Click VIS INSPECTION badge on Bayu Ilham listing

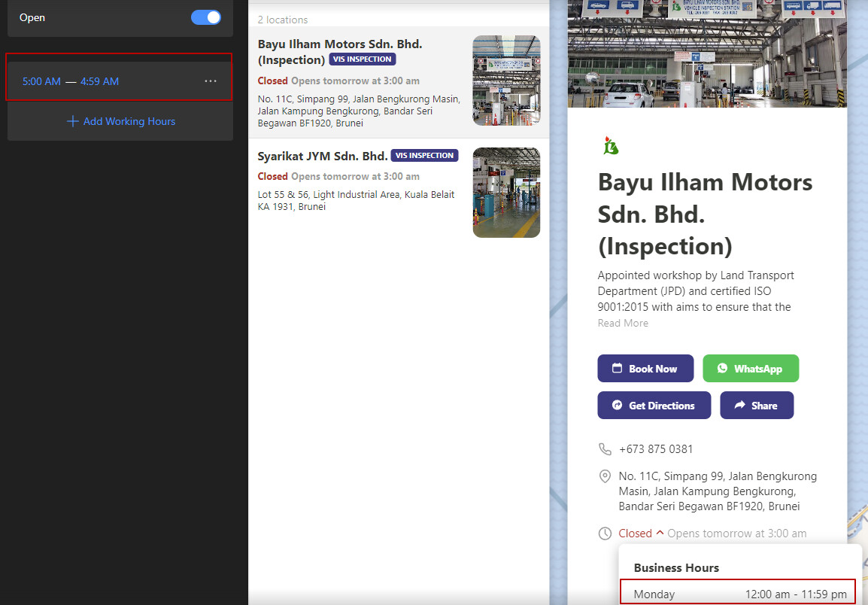(x=363, y=59)
